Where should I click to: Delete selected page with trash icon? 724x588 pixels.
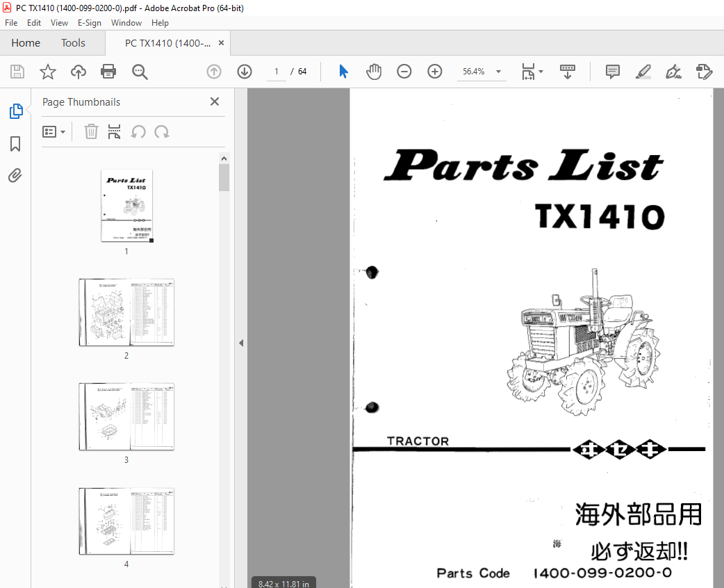click(91, 131)
